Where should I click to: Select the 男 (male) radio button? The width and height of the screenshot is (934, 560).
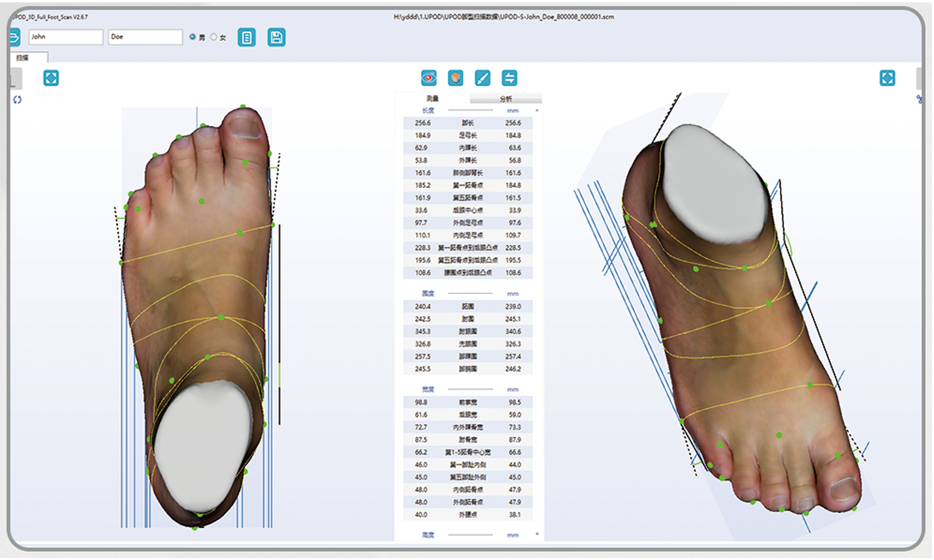pos(193,37)
